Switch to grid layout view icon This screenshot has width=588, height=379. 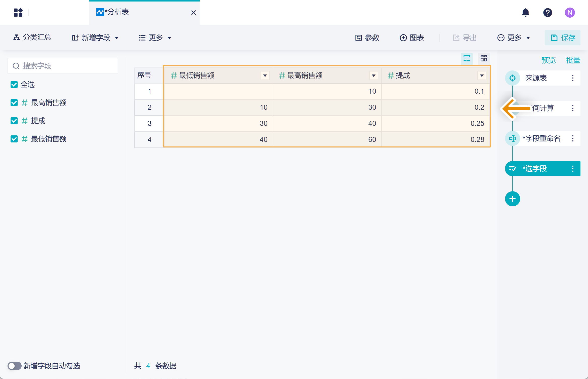[484, 58]
